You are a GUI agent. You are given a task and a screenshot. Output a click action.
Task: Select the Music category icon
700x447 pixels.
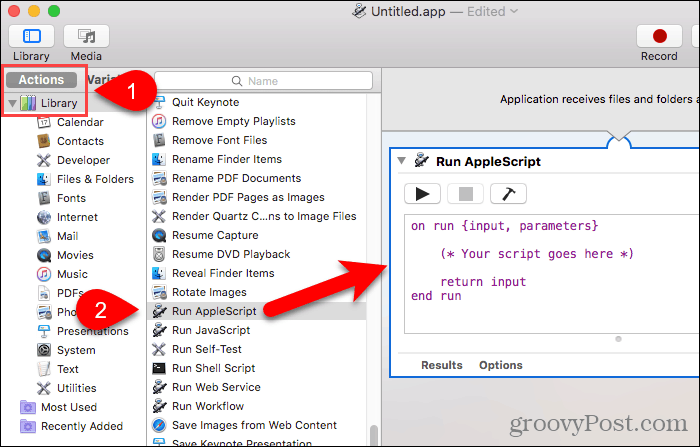click(44, 274)
